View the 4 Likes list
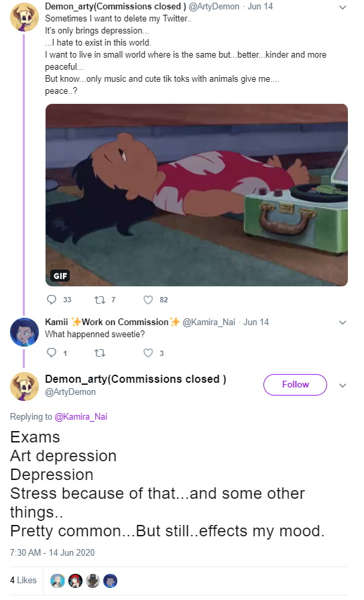Viewport: 364px width, 600px height. coord(23,580)
